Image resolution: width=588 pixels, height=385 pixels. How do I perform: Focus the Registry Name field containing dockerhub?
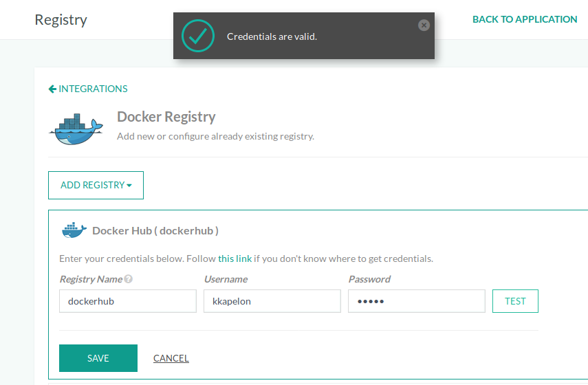tap(128, 301)
